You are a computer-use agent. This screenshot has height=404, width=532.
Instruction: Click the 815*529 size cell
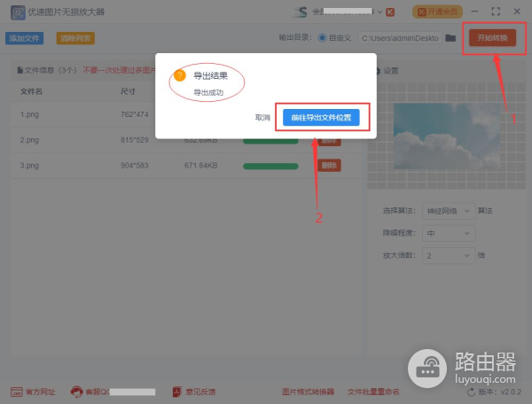click(135, 140)
